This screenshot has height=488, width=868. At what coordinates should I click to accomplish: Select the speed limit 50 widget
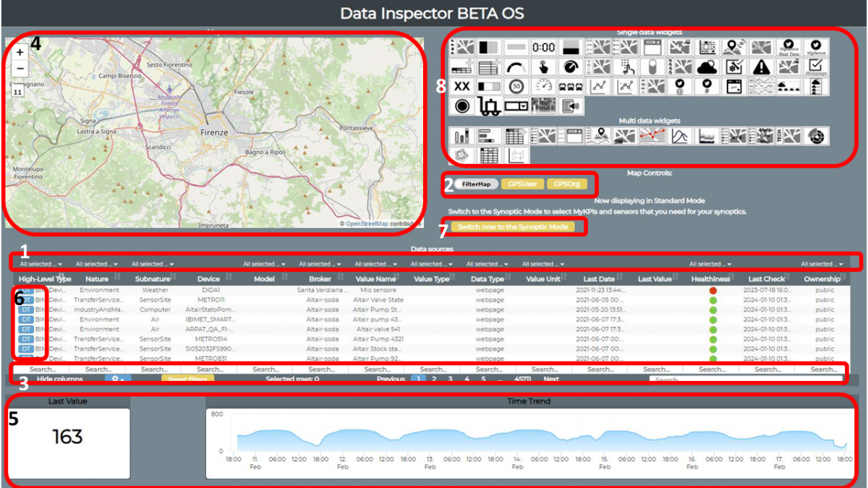(x=516, y=87)
